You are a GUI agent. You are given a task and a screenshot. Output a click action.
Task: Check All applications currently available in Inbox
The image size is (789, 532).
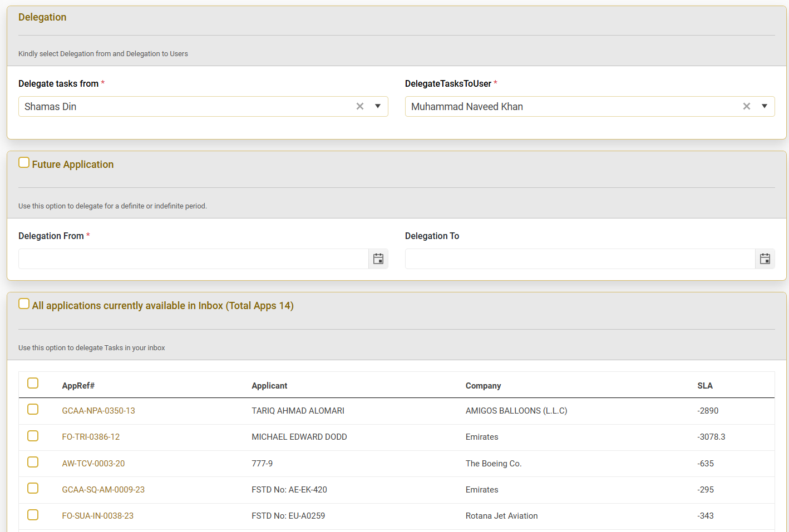point(24,304)
